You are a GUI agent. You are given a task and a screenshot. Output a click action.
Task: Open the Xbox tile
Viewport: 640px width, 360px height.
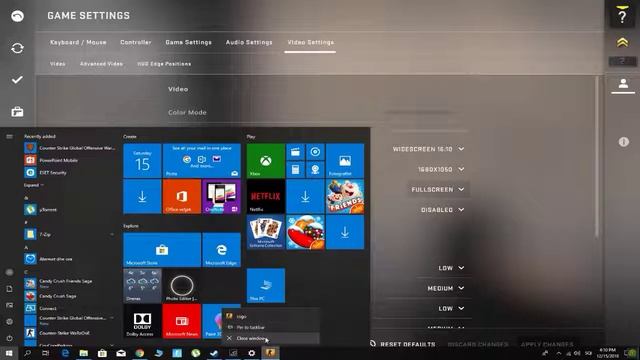point(266,161)
